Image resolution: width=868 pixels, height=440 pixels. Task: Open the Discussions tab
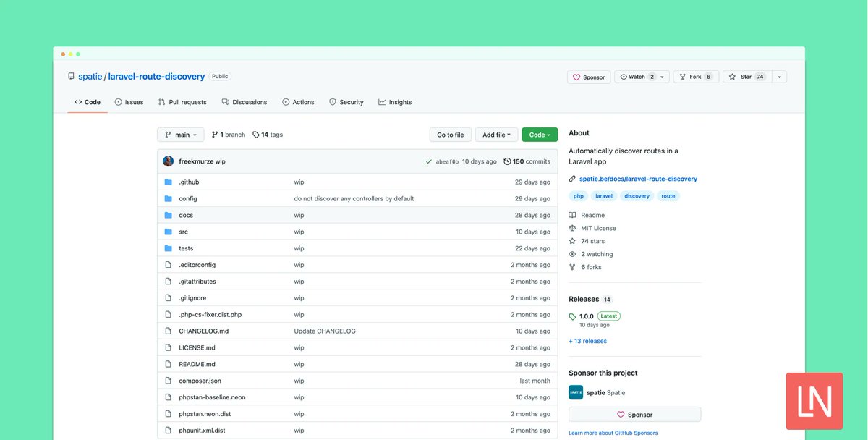pyautogui.click(x=244, y=102)
